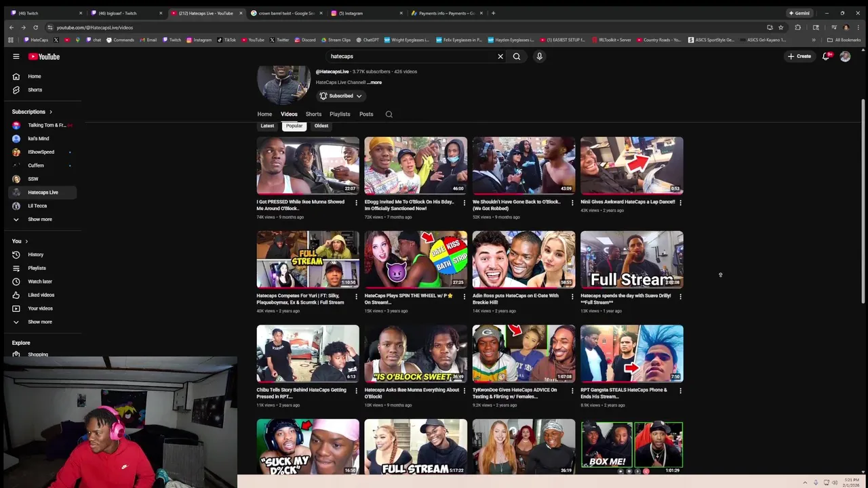
Task: Play 'Hatecaps Plays SPIN THE WHEEL' thumbnail
Action: [x=416, y=260]
